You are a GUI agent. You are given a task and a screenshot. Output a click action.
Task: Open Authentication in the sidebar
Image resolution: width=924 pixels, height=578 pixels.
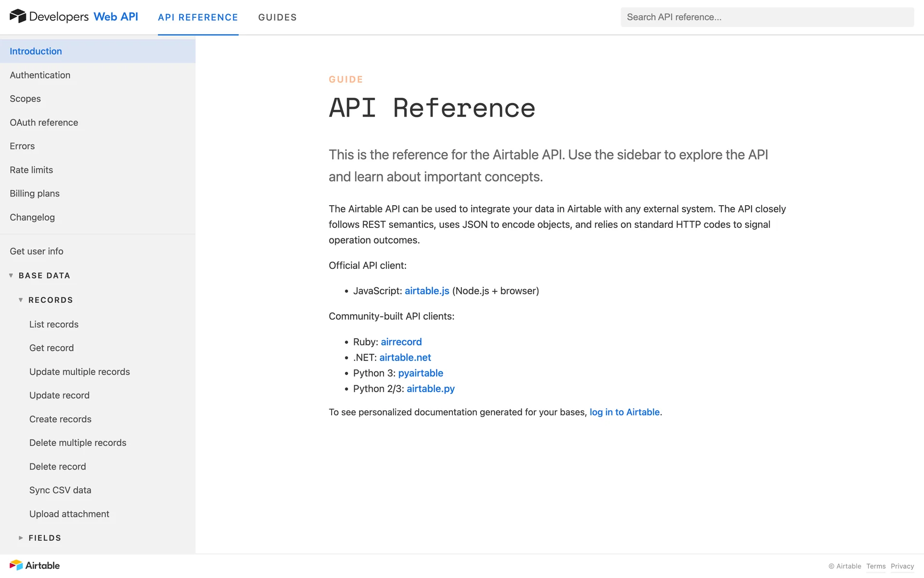click(40, 75)
